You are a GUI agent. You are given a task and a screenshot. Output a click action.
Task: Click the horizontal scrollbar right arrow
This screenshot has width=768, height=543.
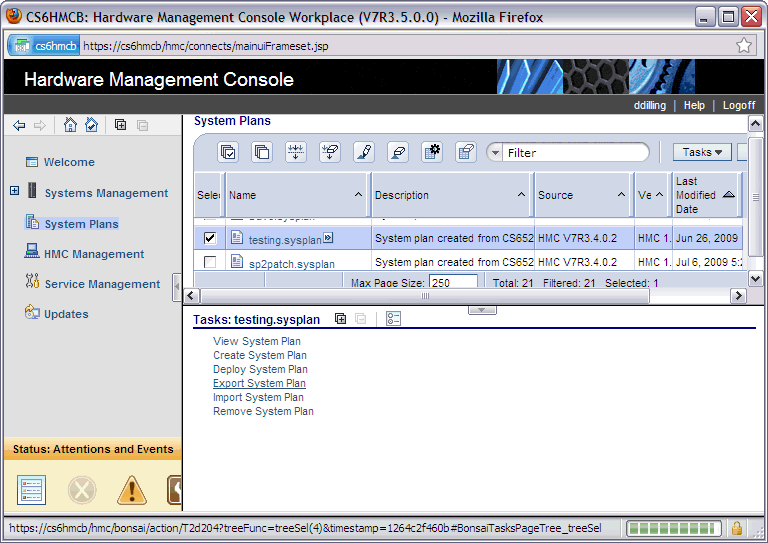tap(738, 296)
